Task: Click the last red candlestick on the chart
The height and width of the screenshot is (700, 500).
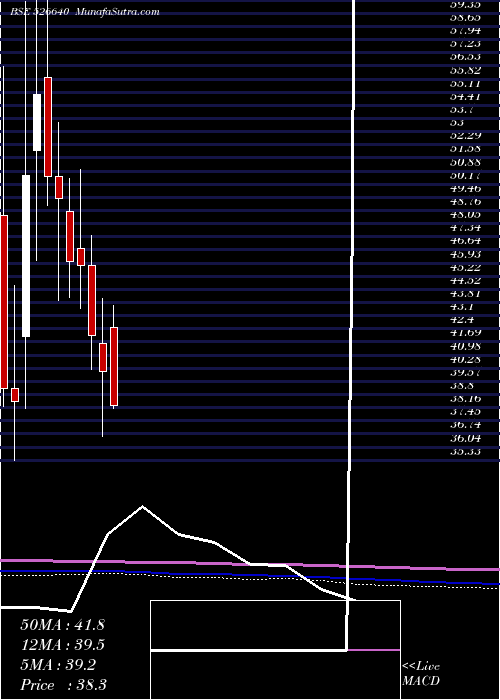Action: pyautogui.click(x=114, y=366)
